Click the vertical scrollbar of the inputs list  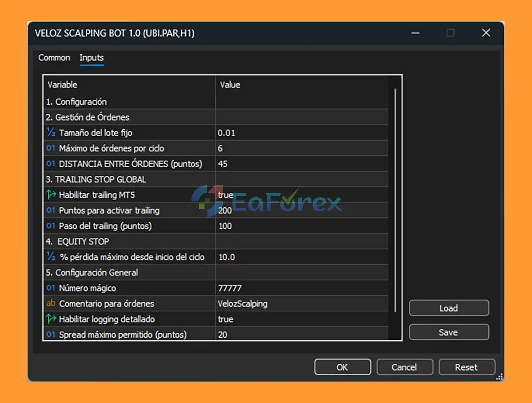pyautogui.click(x=395, y=199)
